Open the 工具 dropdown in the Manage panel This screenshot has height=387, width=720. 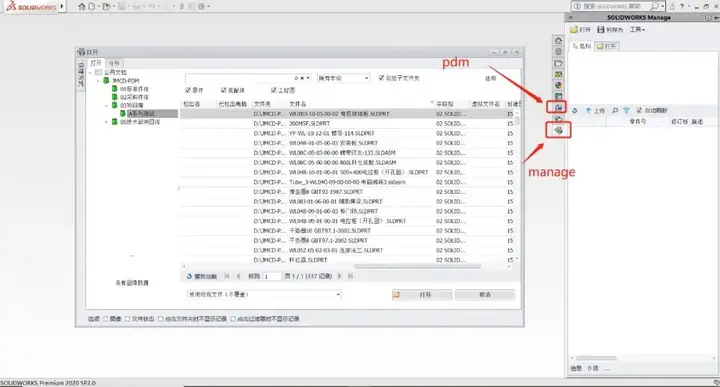(637, 29)
